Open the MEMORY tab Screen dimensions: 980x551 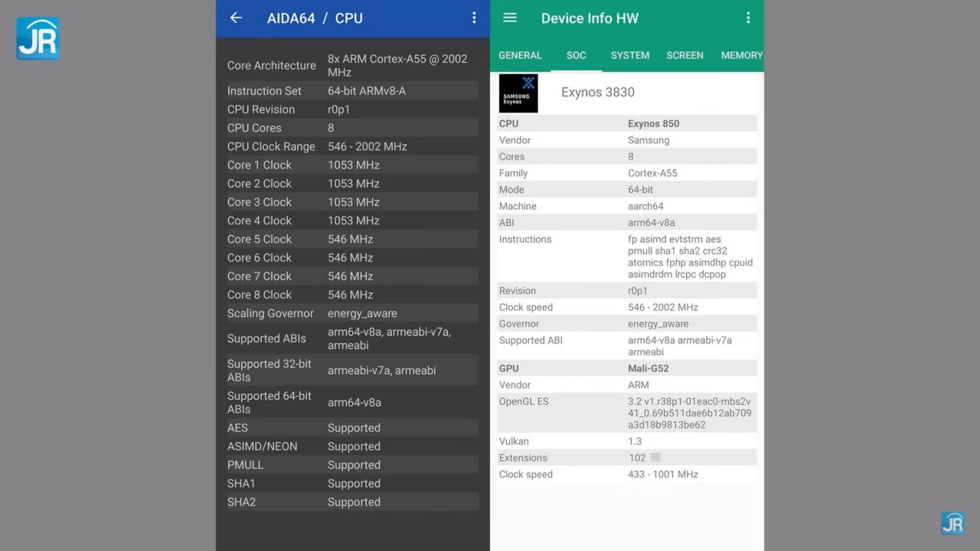coord(741,55)
